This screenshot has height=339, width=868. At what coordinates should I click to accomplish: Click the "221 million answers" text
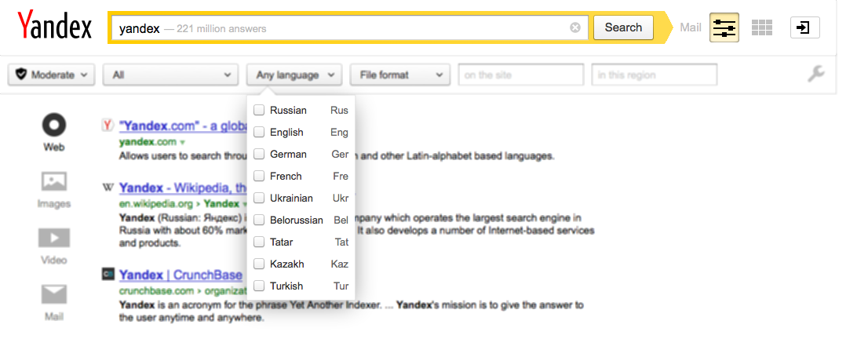click(x=221, y=28)
